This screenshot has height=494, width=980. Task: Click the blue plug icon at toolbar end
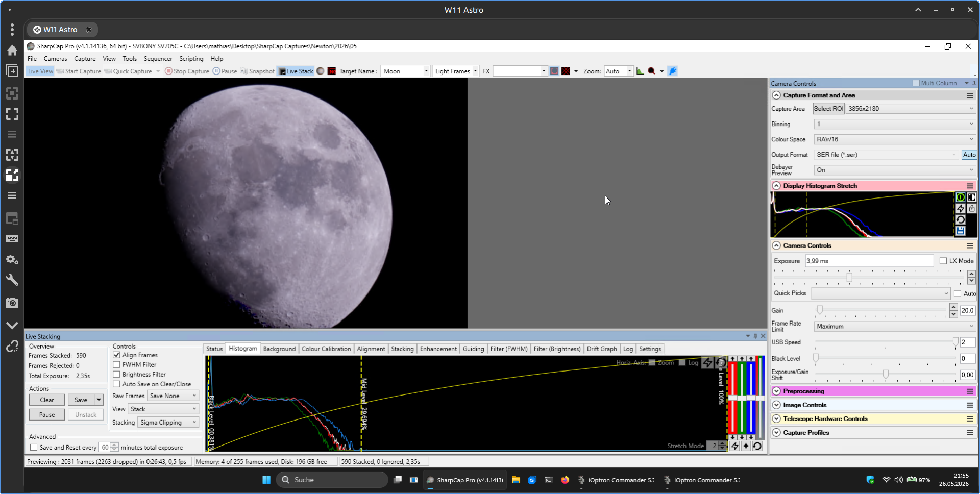click(x=673, y=71)
